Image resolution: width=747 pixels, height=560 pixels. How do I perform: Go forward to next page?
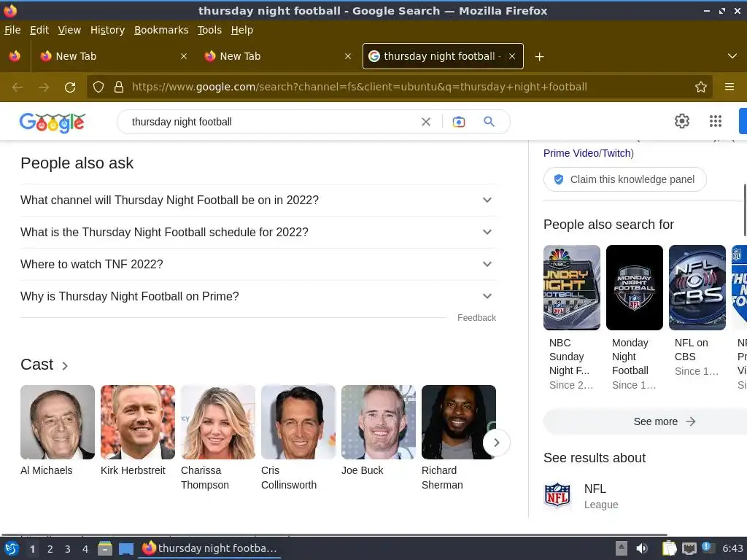(x=44, y=87)
